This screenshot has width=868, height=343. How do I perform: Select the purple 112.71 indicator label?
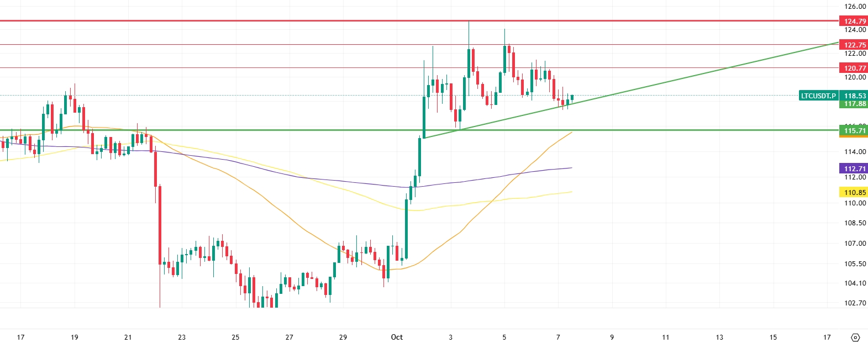[854, 168]
